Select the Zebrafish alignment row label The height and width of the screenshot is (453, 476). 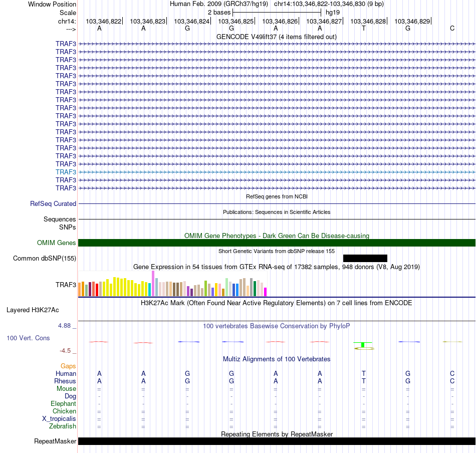click(63, 426)
